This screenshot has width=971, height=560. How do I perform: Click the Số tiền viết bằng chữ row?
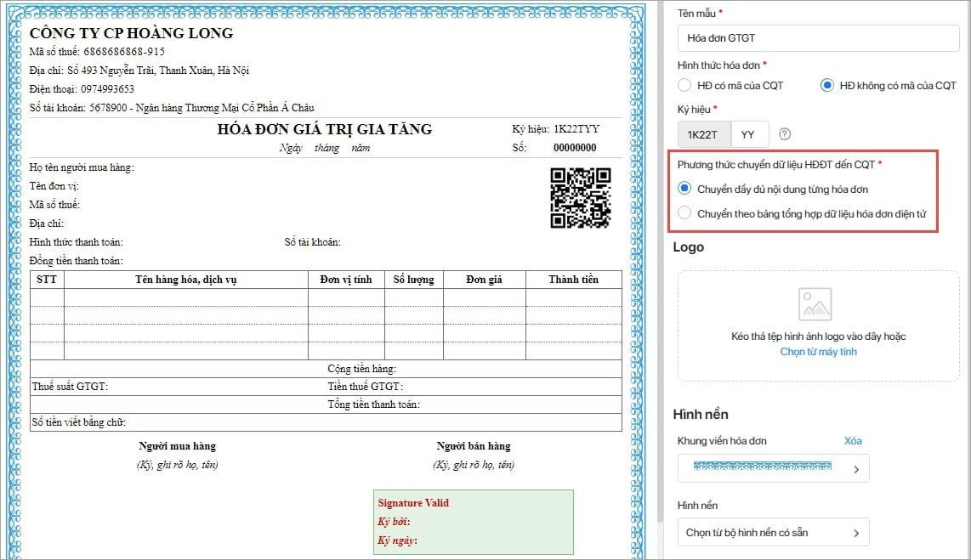tap(326, 422)
